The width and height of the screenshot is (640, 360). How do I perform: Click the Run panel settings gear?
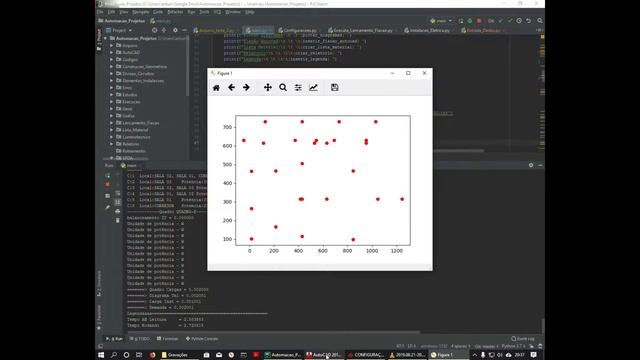(531, 165)
